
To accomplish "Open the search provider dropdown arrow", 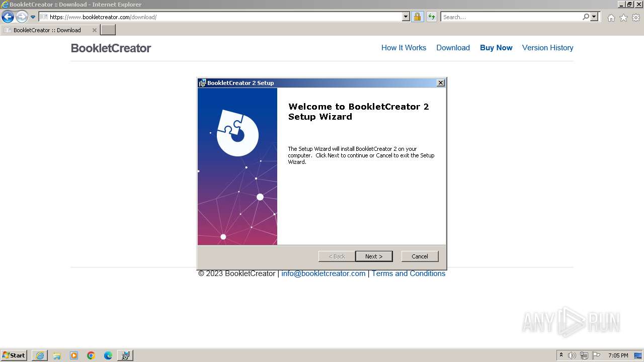I will pos(594,17).
